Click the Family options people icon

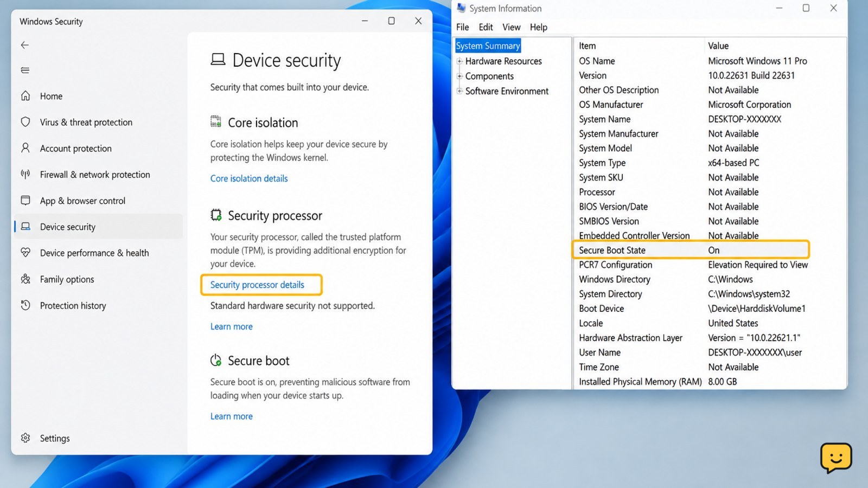pos(25,279)
